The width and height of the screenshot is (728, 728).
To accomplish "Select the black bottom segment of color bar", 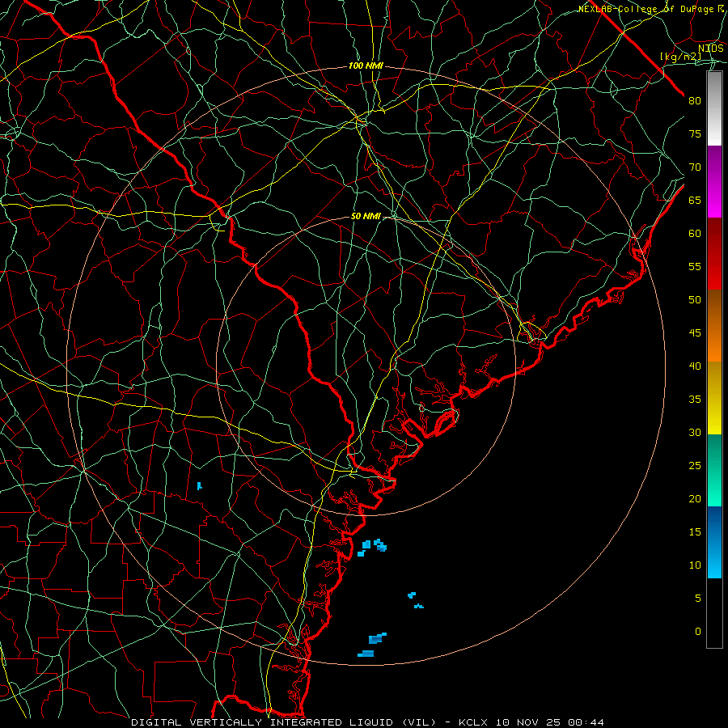I will [714, 613].
